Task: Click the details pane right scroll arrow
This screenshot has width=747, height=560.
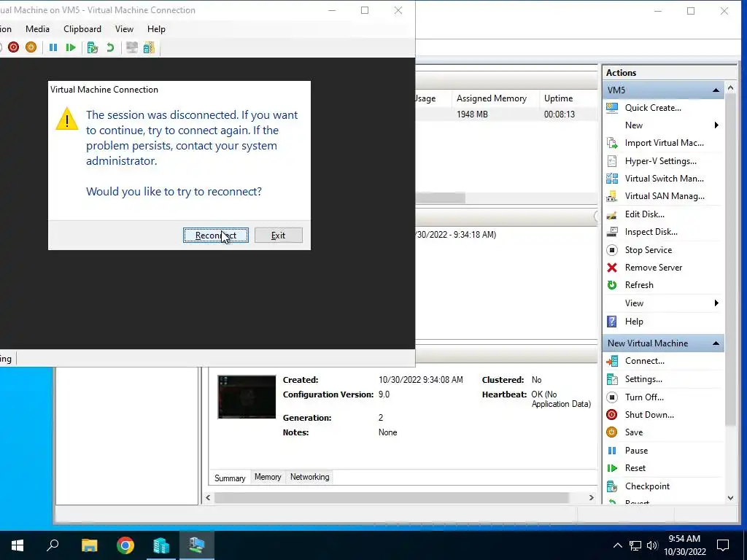Action: pyautogui.click(x=591, y=497)
